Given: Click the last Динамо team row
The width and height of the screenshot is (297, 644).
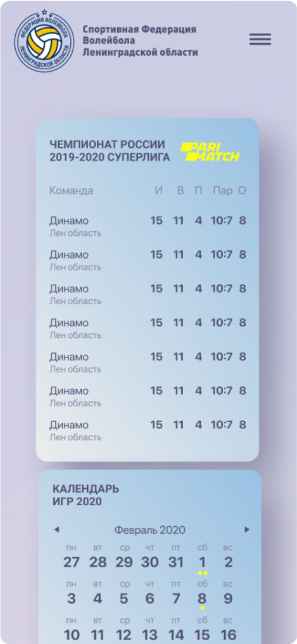Looking at the screenshot, I should (148, 430).
